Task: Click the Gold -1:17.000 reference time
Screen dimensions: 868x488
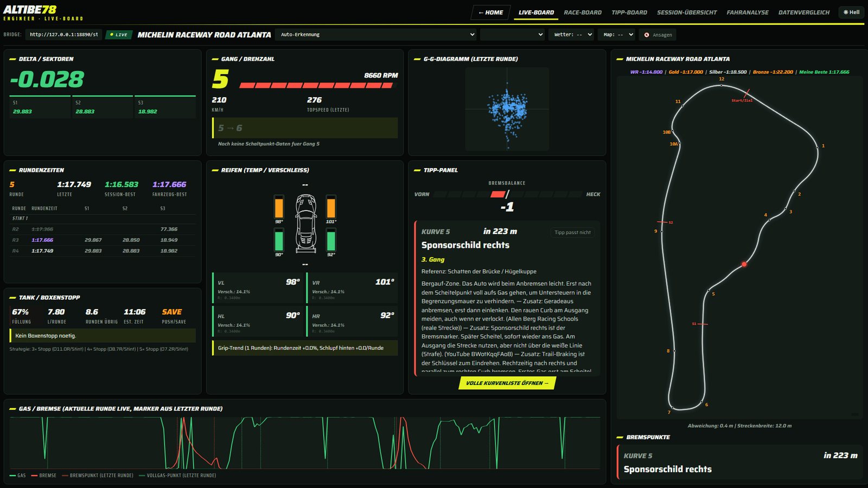Action: (686, 72)
